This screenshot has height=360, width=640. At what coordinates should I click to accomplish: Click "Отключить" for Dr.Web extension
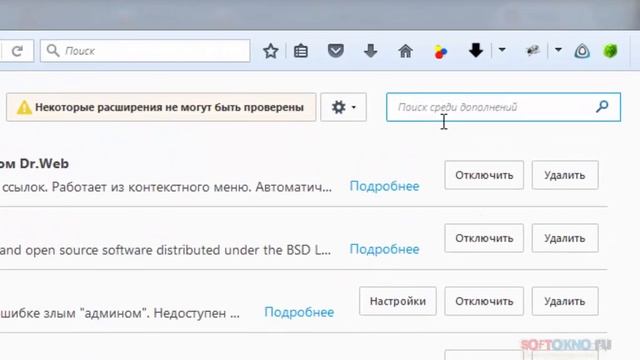click(484, 175)
